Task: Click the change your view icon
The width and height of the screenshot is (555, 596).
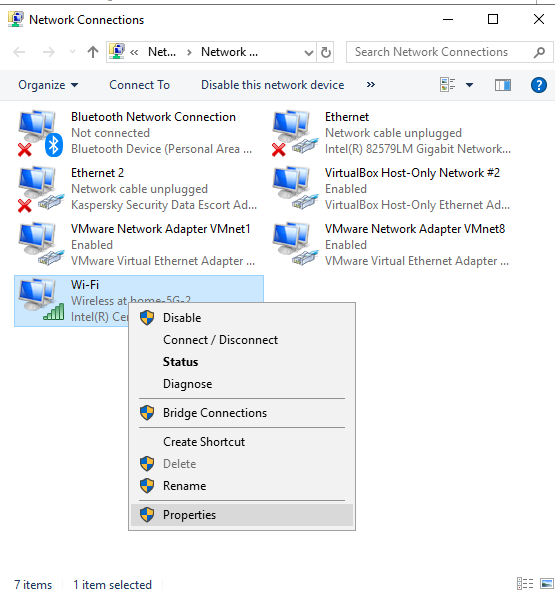Action: [x=447, y=85]
